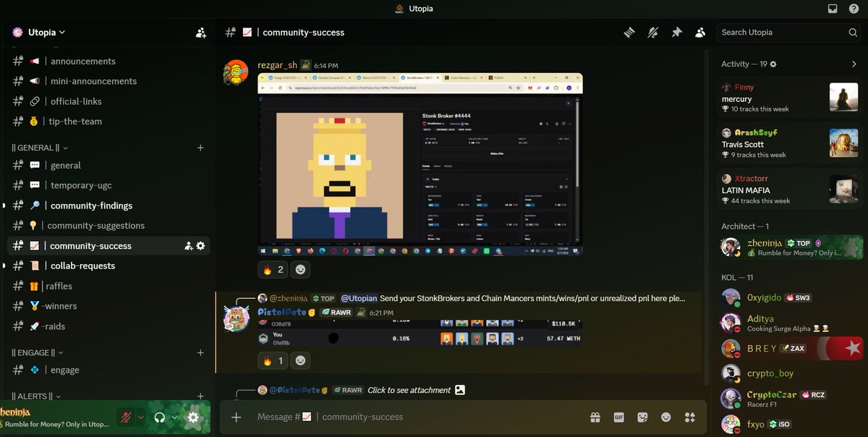Open the Utopia server dropdown menu
Screen dimensions: 868x437
pos(46,33)
